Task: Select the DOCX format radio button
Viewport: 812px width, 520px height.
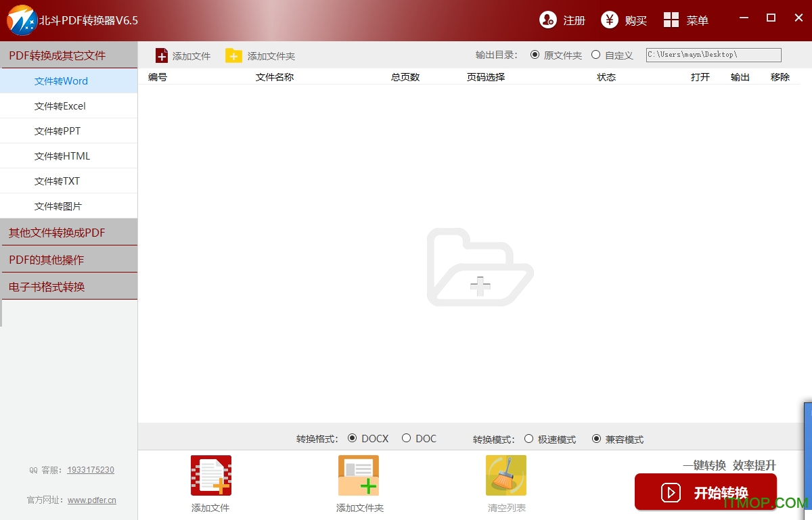Action: tap(352, 438)
